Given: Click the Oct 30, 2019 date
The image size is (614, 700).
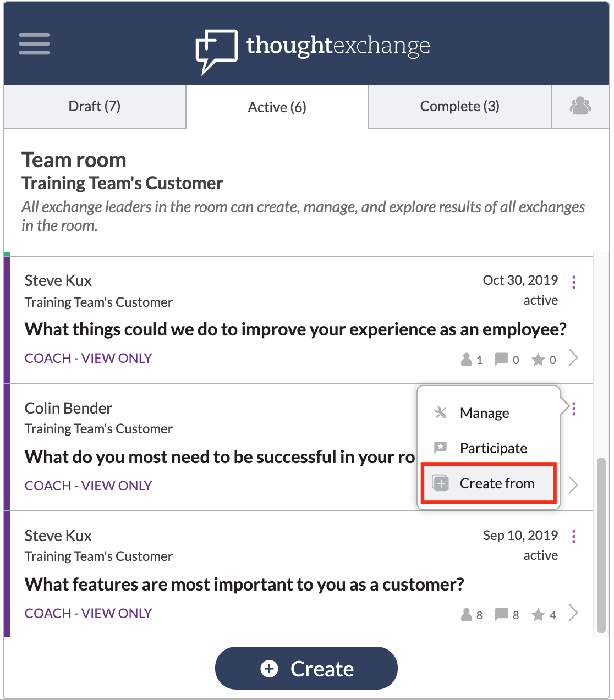Looking at the screenshot, I should tap(520, 280).
